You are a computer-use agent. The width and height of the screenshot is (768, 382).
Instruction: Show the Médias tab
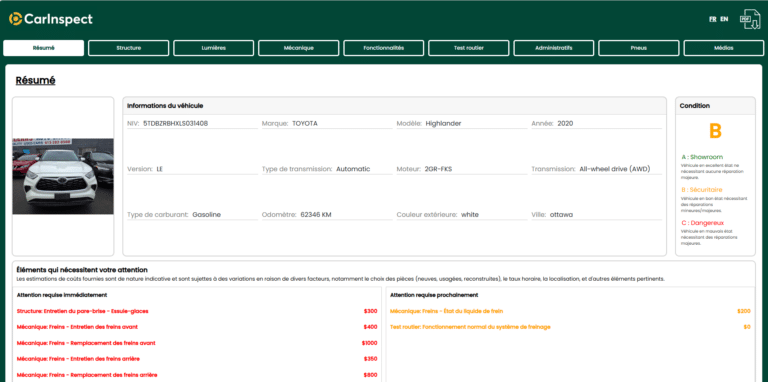(724, 48)
